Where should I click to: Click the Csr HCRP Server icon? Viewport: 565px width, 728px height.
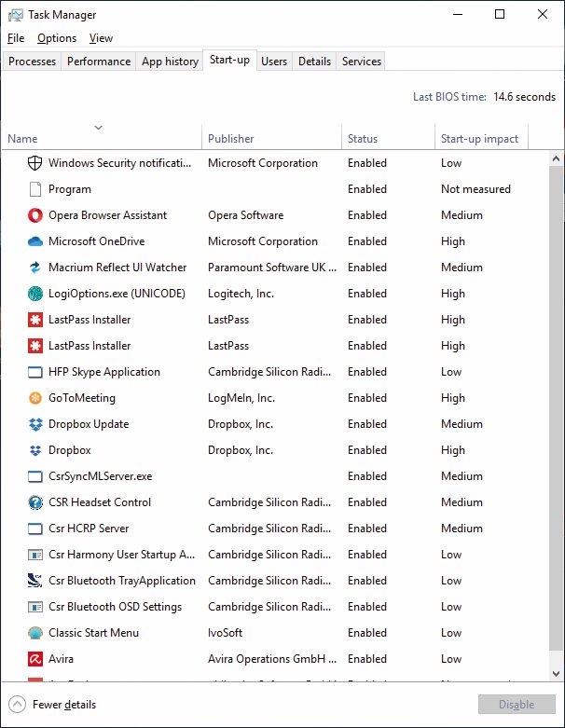coord(34,529)
